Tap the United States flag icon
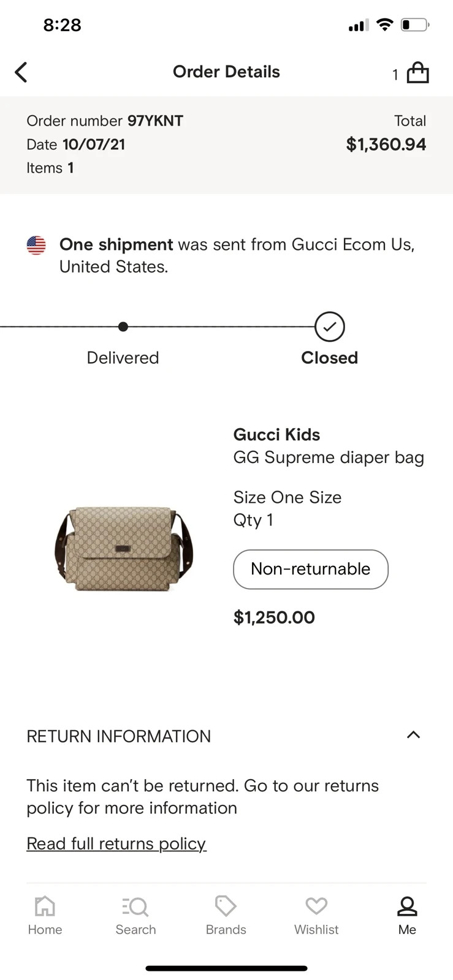Image resolution: width=453 pixels, height=980 pixels. click(x=36, y=245)
